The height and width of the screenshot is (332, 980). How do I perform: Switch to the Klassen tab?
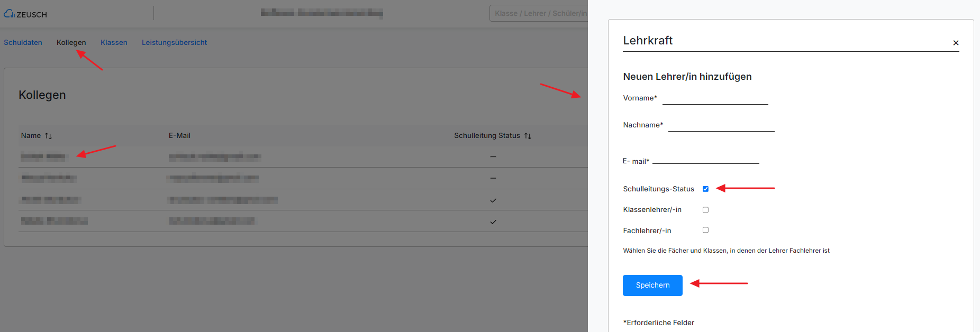coord(114,42)
